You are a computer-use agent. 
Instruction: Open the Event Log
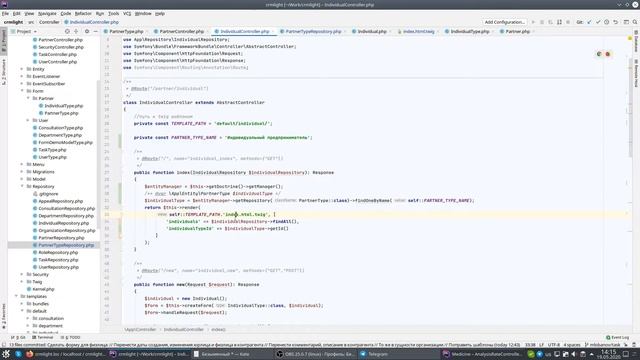point(618,338)
